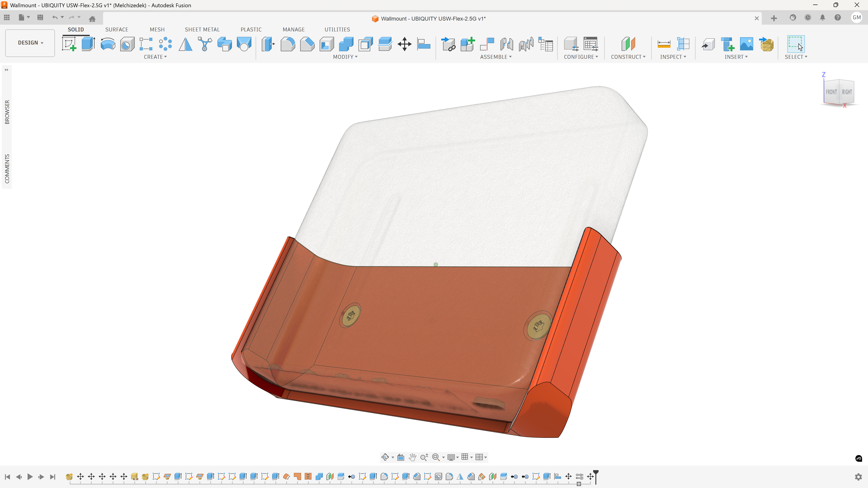
Task: Switch to the UTILITIES tab
Action: 337,30
